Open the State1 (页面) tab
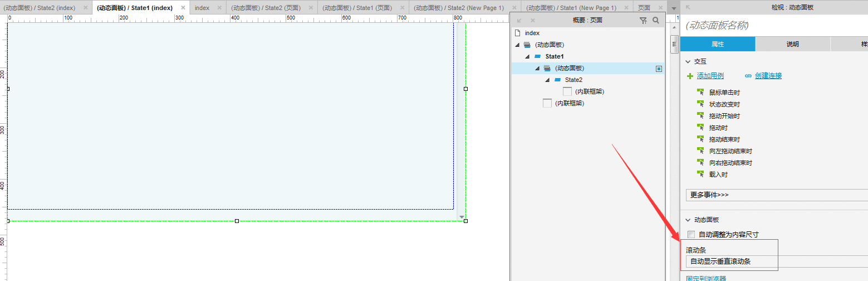This screenshot has height=281, width=868. pos(359,8)
